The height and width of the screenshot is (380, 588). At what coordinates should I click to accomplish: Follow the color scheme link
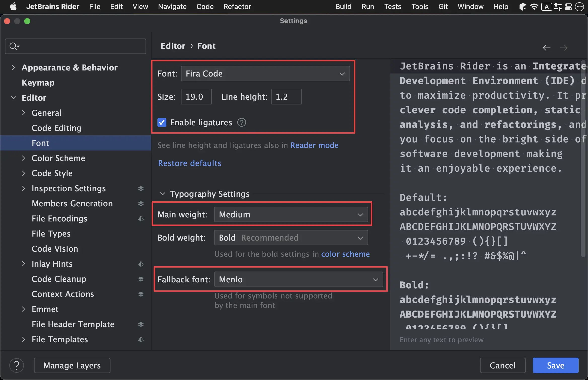point(345,254)
